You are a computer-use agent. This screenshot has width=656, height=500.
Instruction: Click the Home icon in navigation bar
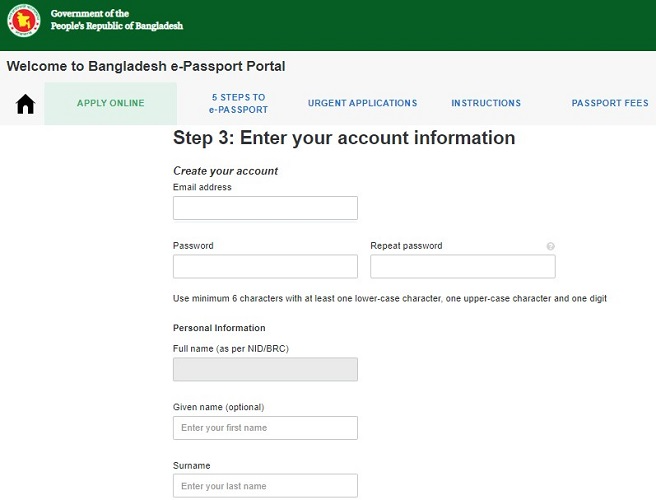tap(25, 104)
